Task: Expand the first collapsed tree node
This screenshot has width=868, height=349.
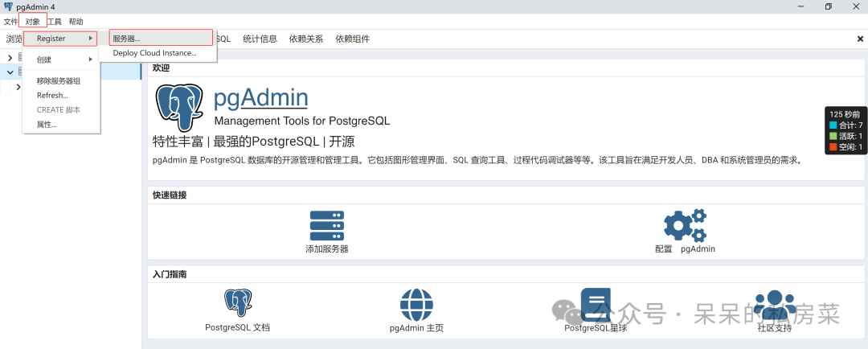Action: [10, 58]
